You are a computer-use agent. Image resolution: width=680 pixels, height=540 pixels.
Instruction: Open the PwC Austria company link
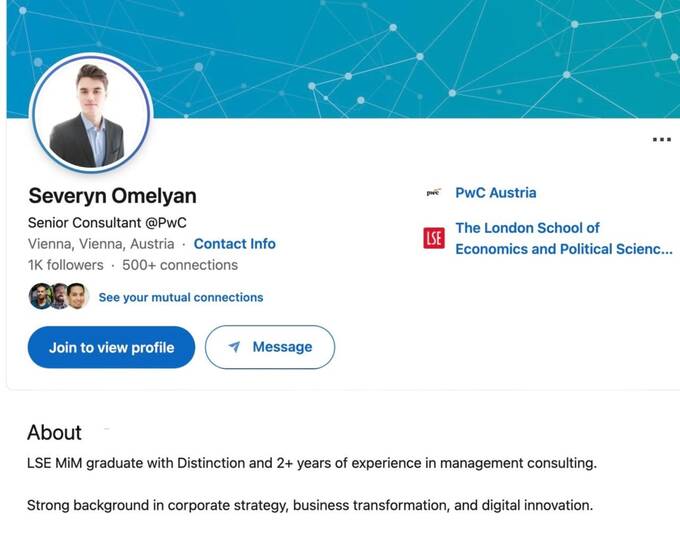click(x=495, y=193)
